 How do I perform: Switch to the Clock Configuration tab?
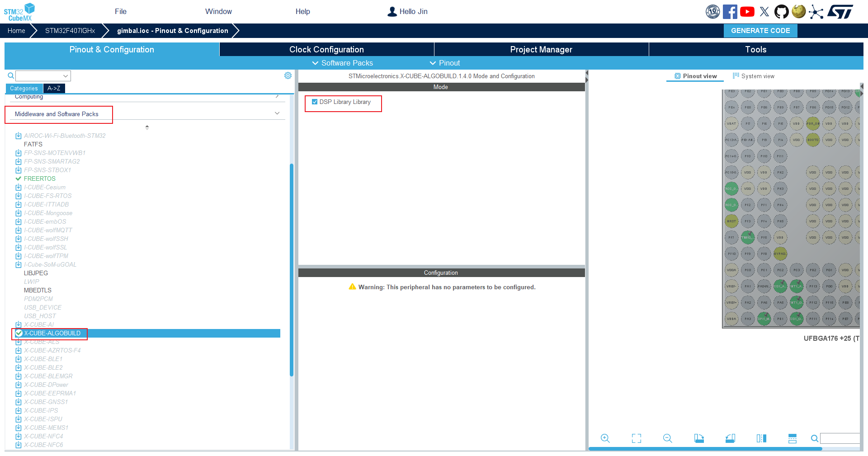point(326,49)
